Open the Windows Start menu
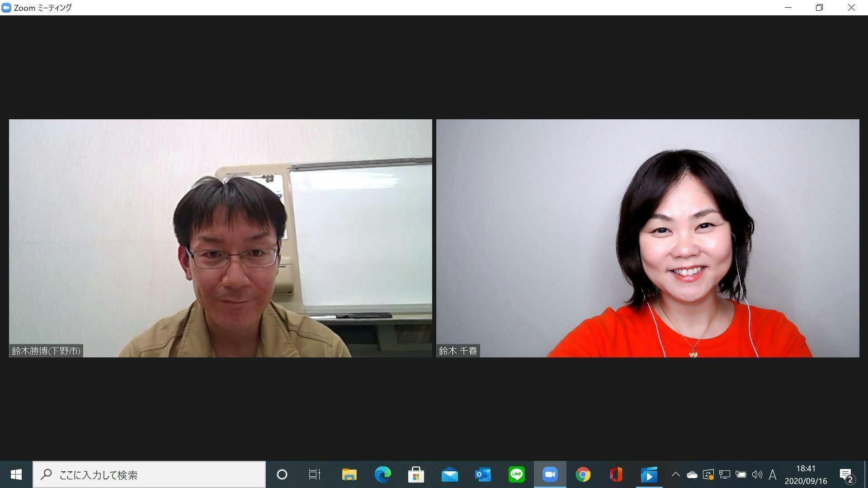Image resolution: width=868 pixels, height=488 pixels. coord(16,474)
